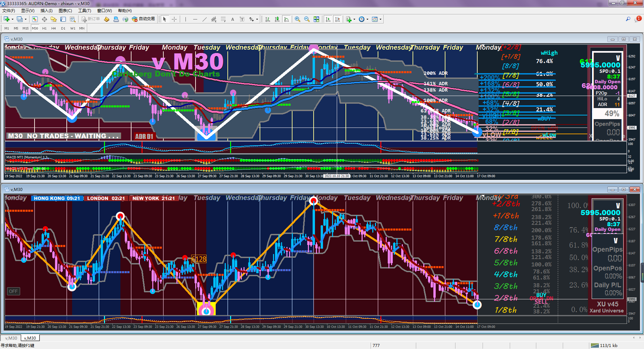Select the equidistant channel tool

tap(214, 19)
